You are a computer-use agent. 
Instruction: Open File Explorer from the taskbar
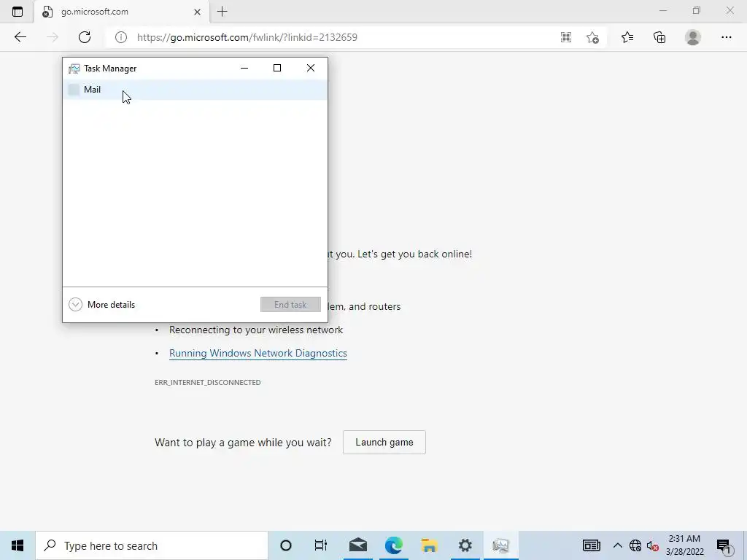(x=429, y=545)
